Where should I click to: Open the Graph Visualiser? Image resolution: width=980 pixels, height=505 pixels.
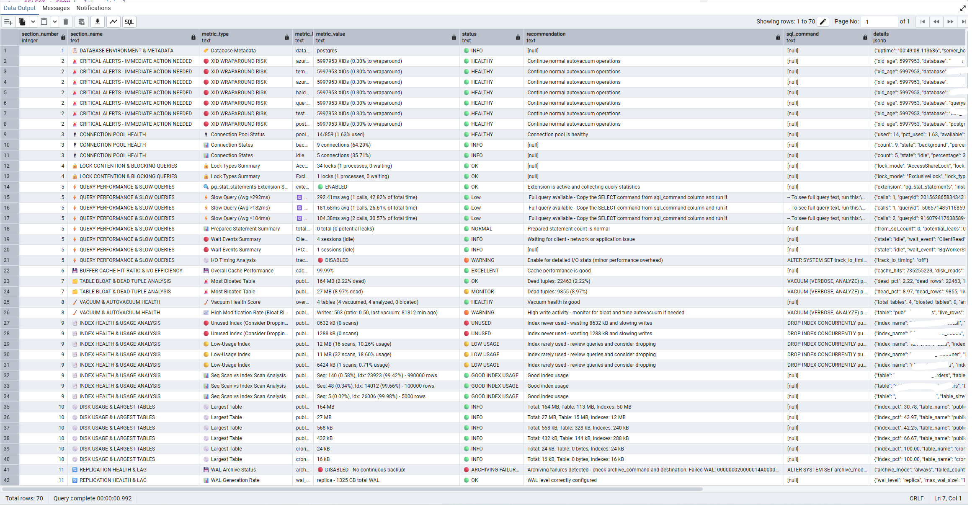click(113, 22)
